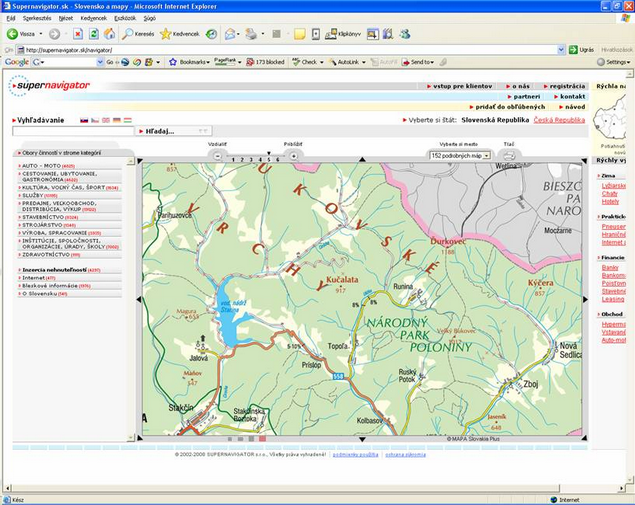Open the address bar dropdown arrow
This screenshot has height=505, width=635.
point(561,50)
